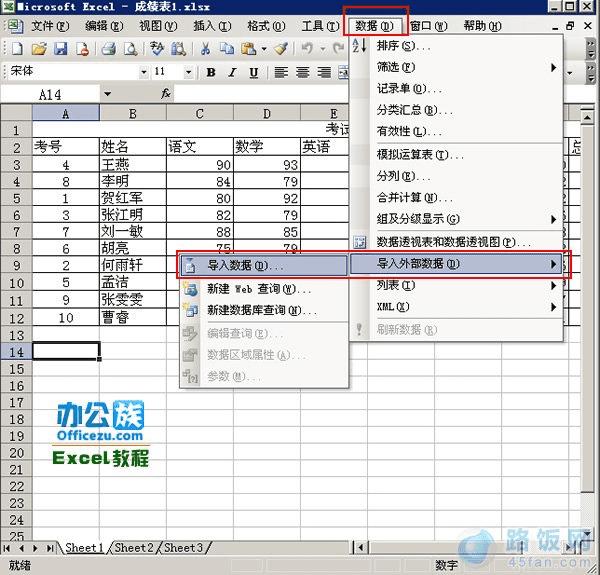Click the Bold B button
Viewport: 600px width, 575px height.
pos(211,72)
